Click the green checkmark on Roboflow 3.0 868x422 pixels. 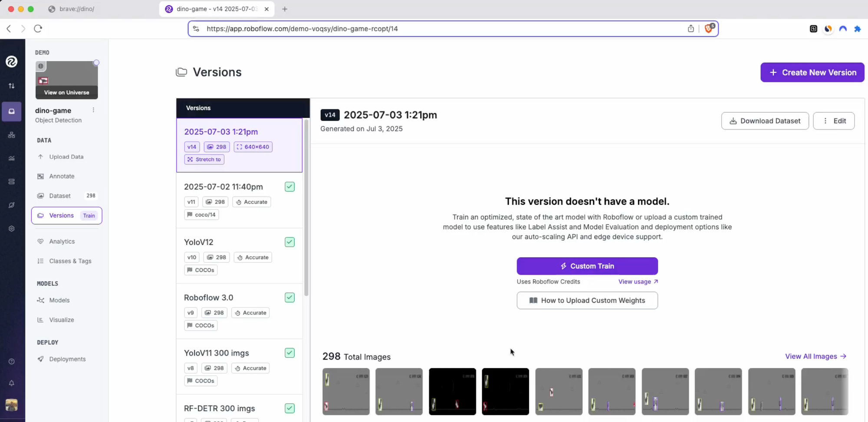289,298
